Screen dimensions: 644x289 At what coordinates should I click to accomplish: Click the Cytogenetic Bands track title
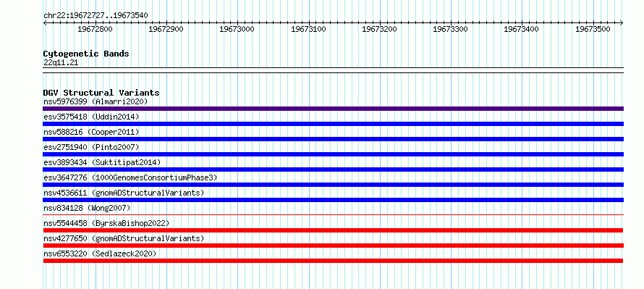click(86, 54)
